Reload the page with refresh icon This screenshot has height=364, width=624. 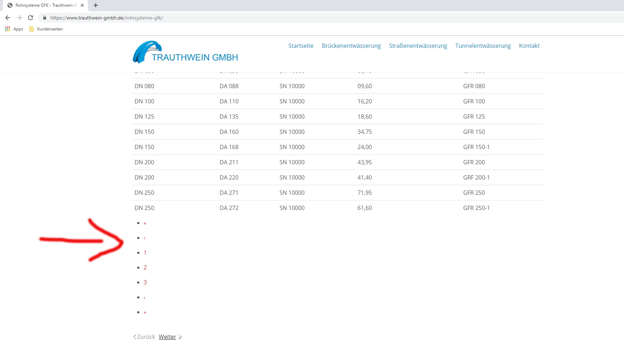(30, 18)
